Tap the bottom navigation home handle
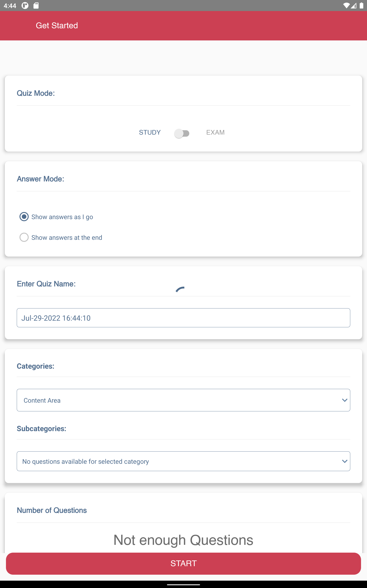The height and width of the screenshot is (588, 367). coord(183,585)
